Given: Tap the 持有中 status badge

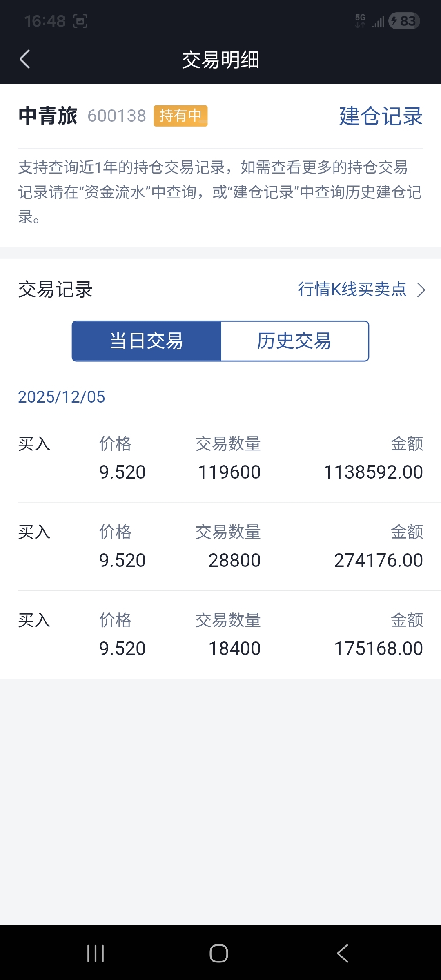Looking at the screenshot, I should click(x=180, y=116).
